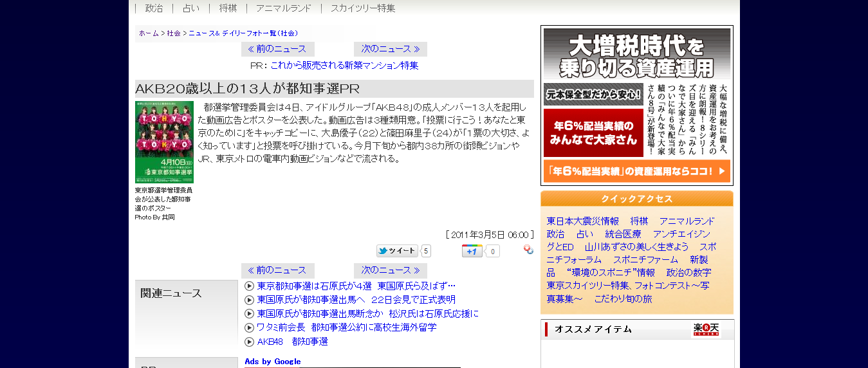Viewport: 868px width, 368px height.
Task: Click the Twitter ツイート button
Action: click(398, 251)
